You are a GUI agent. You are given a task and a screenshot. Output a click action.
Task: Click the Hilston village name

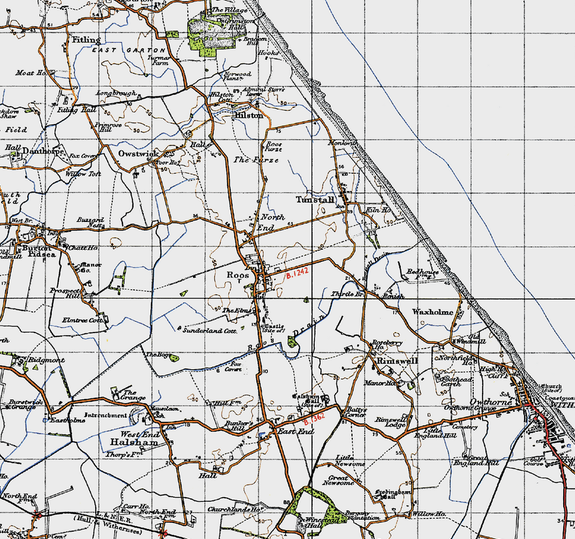pos(249,115)
